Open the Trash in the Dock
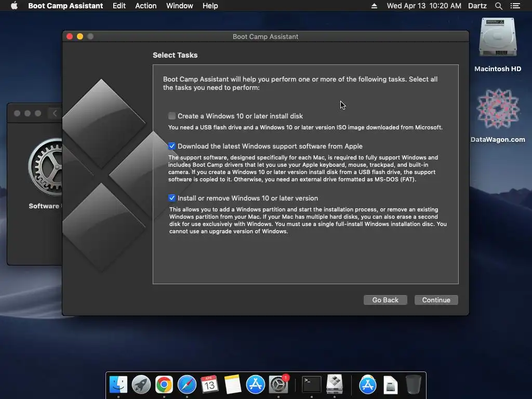 [x=413, y=384]
